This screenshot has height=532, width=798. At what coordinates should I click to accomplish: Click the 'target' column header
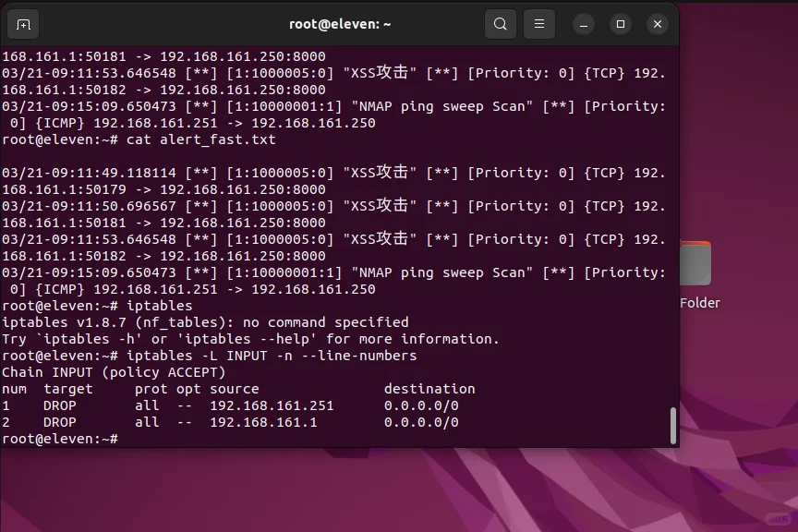tap(68, 390)
